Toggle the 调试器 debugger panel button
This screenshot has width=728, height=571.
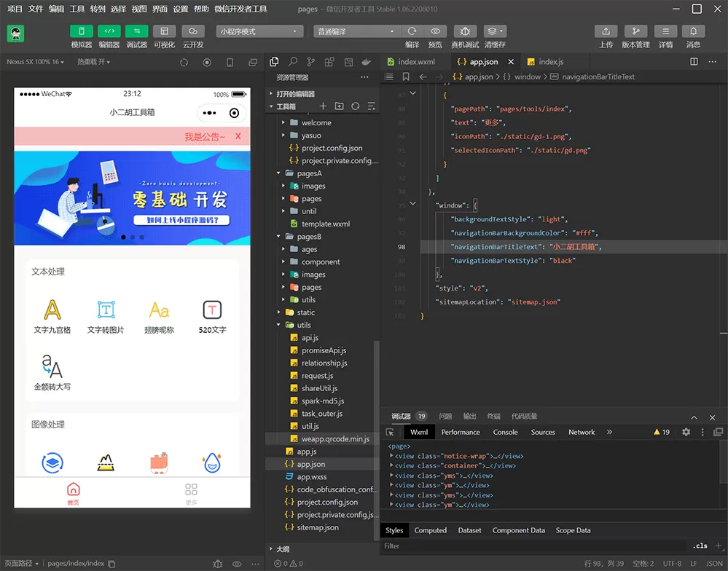pos(136,31)
